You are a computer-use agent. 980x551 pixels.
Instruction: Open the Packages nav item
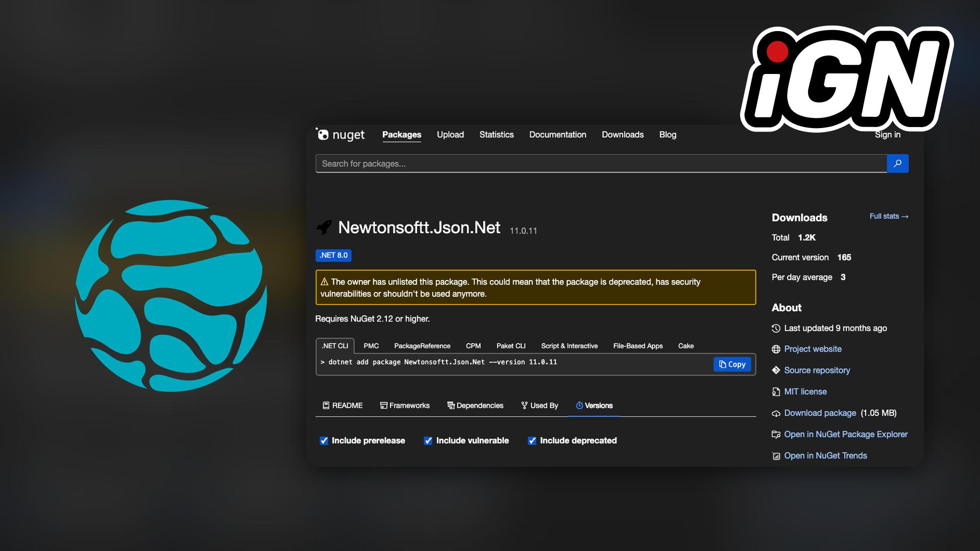(x=402, y=135)
